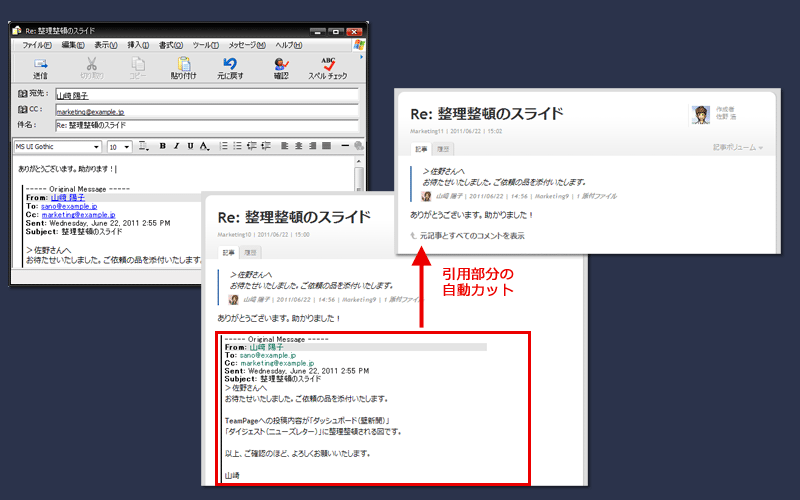
Task: Click the 件名 subject input field
Action: [207, 126]
